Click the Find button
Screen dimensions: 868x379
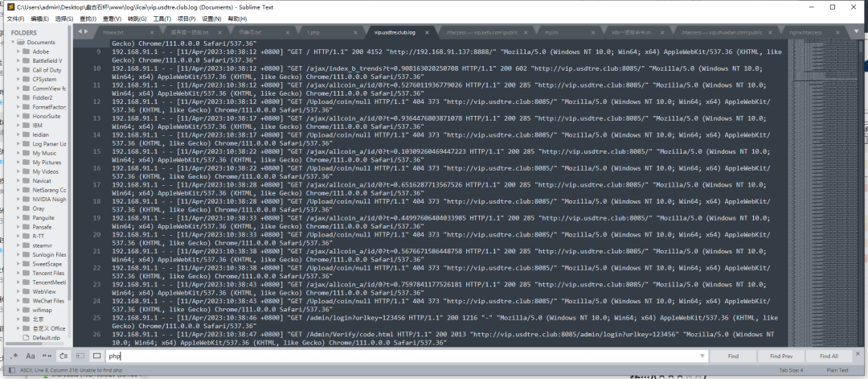[x=733, y=356]
